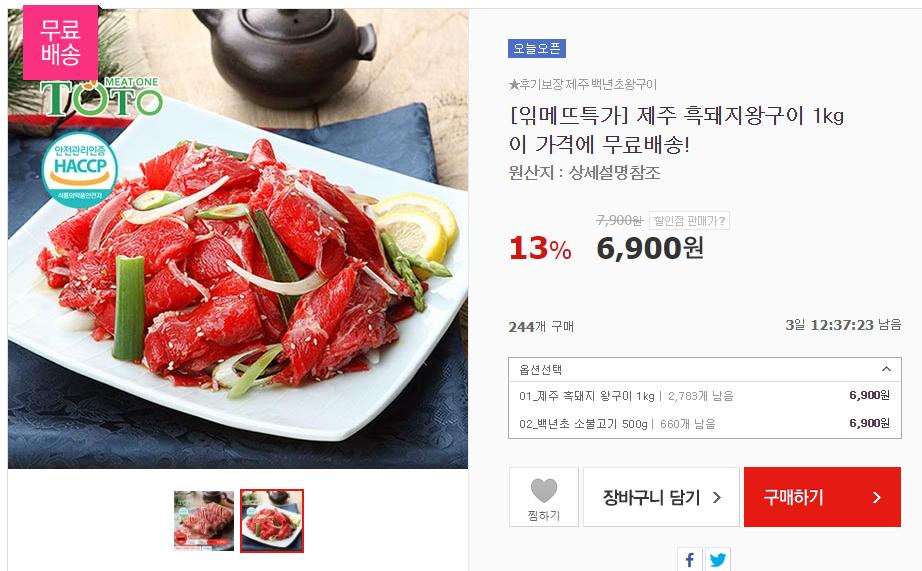Open the 할인점 판매가? info link
Viewport: 922px width, 571px height.
[x=689, y=221]
